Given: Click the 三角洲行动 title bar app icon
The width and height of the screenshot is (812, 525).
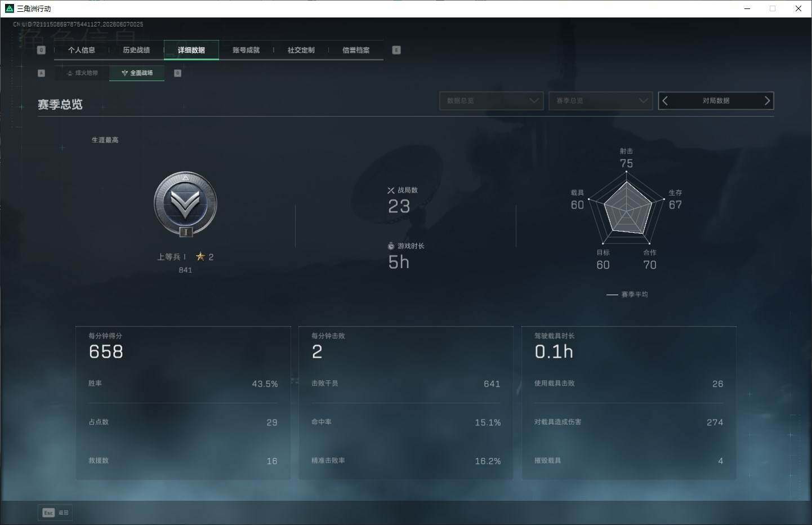Looking at the screenshot, I should (x=9, y=8).
